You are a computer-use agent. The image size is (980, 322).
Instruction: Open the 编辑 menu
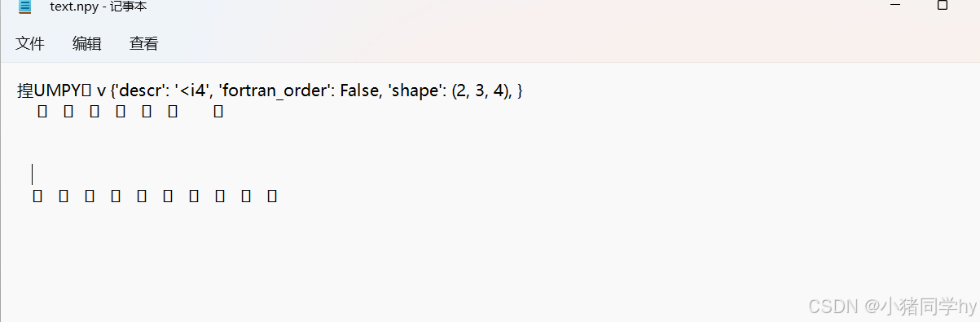(x=87, y=44)
